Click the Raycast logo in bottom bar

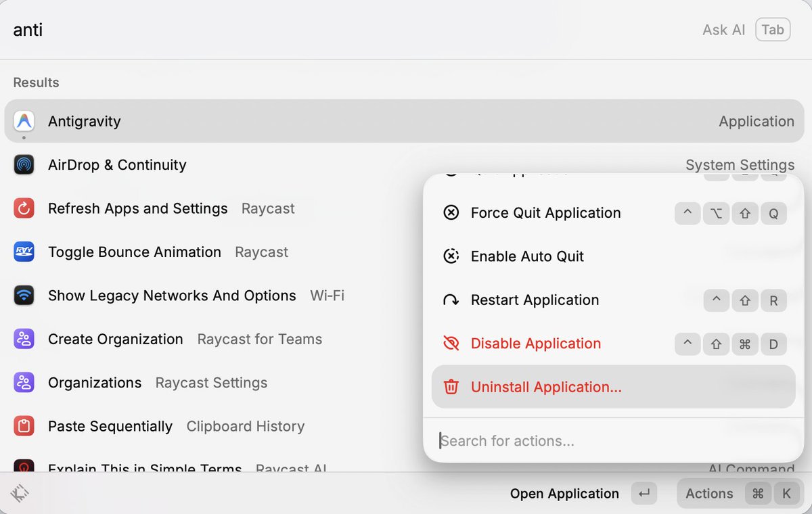(20, 493)
